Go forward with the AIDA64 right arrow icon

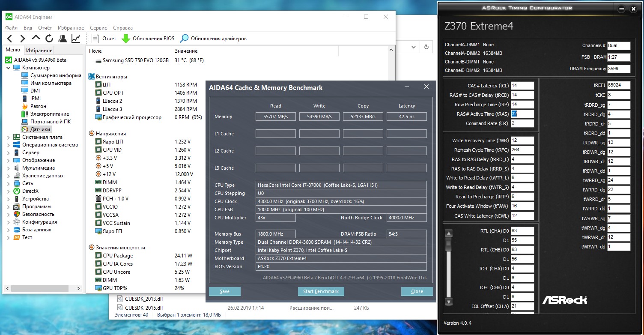(x=23, y=39)
